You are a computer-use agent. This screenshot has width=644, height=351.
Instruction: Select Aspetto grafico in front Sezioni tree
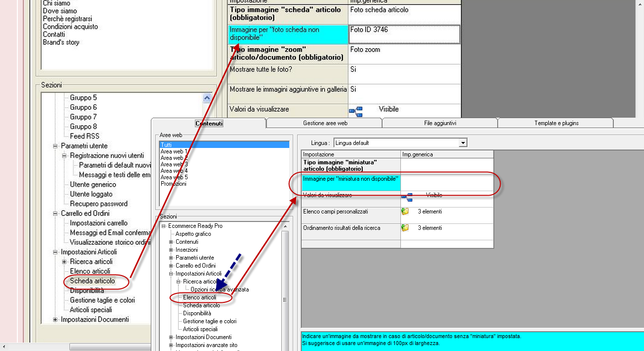pyautogui.click(x=193, y=234)
